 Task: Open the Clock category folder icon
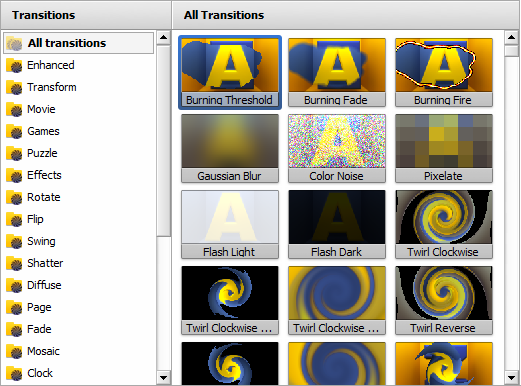pos(14,373)
